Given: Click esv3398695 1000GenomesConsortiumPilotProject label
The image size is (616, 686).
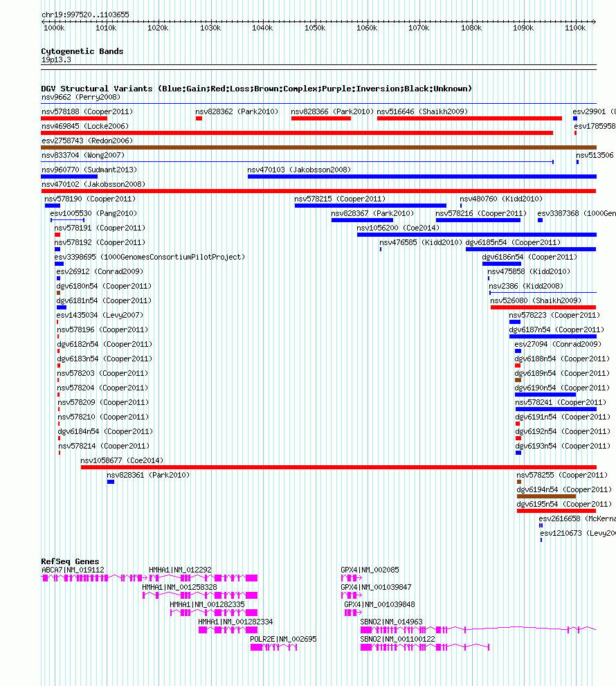Looking at the screenshot, I should [x=150, y=257].
